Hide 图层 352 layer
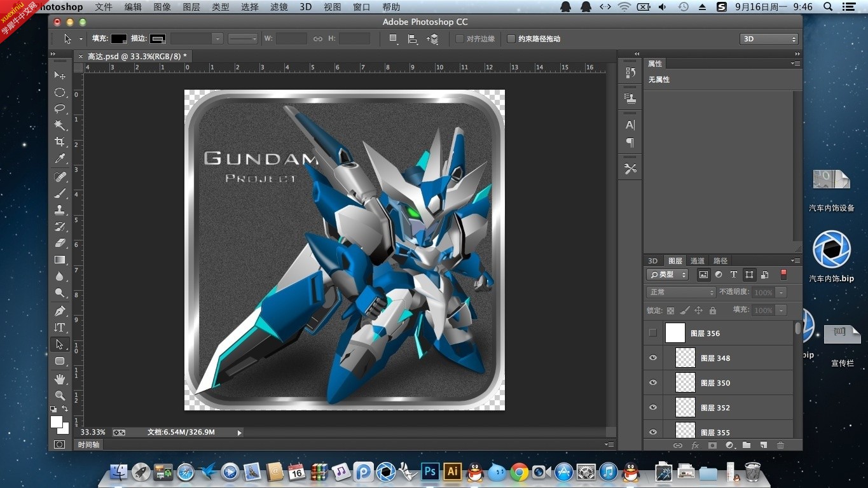This screenshot has height=488, width=868. pos(652,407)
